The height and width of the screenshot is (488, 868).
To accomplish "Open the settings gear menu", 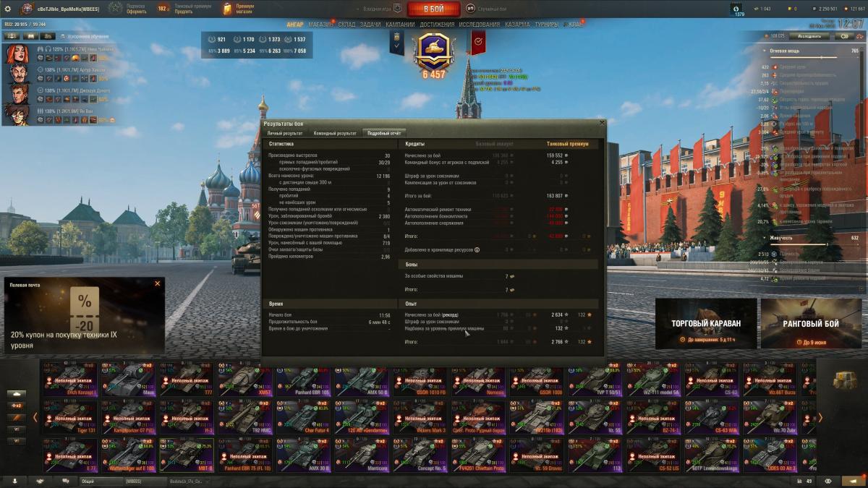I will click(x=7, y=9).
